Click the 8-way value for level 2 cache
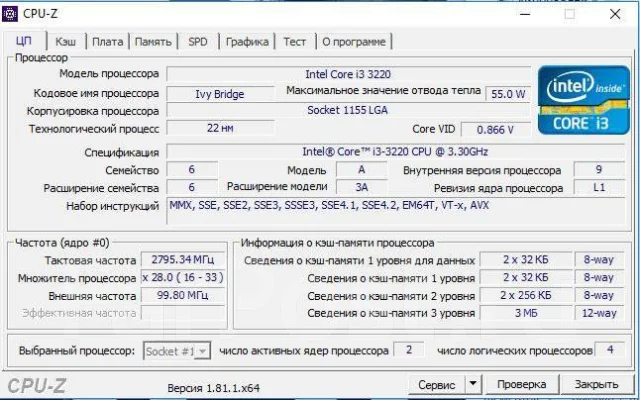The width and height of the screenshot is (640, 400). 599,295
